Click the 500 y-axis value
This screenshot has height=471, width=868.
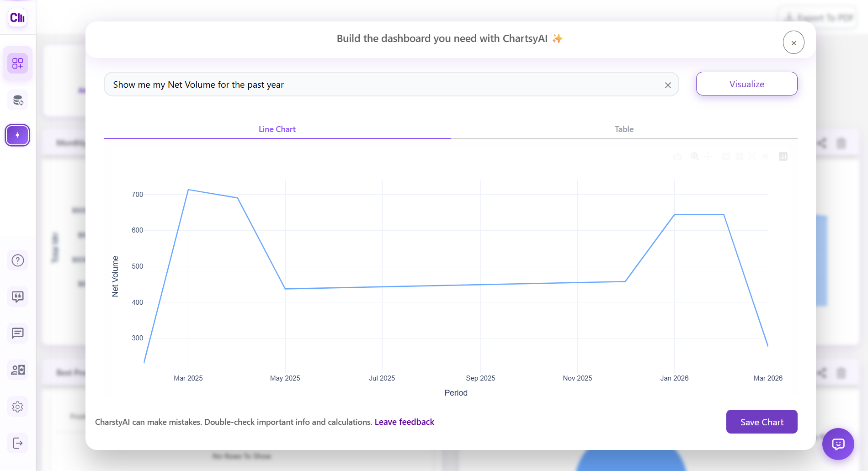137,266
